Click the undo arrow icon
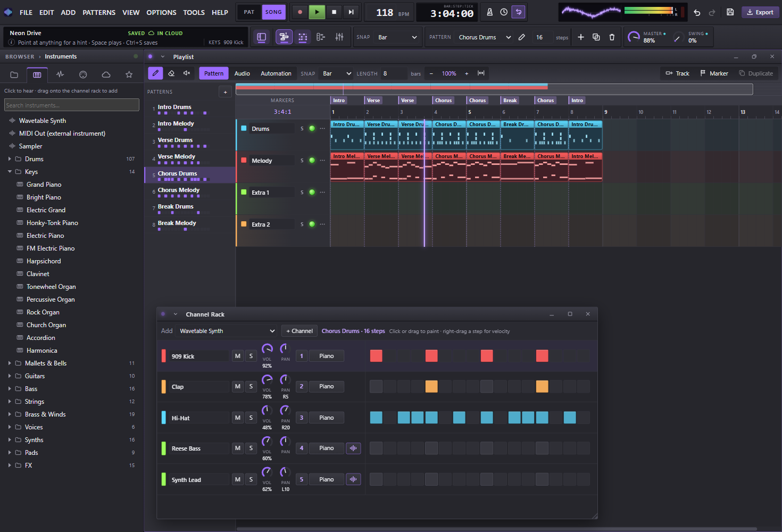 697,12
